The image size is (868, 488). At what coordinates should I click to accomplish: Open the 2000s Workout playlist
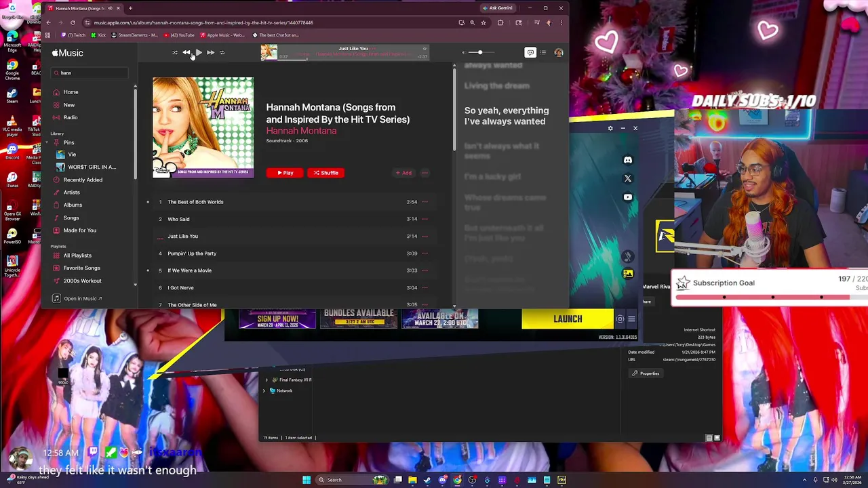pyautogui.click(x=82, y=281)
